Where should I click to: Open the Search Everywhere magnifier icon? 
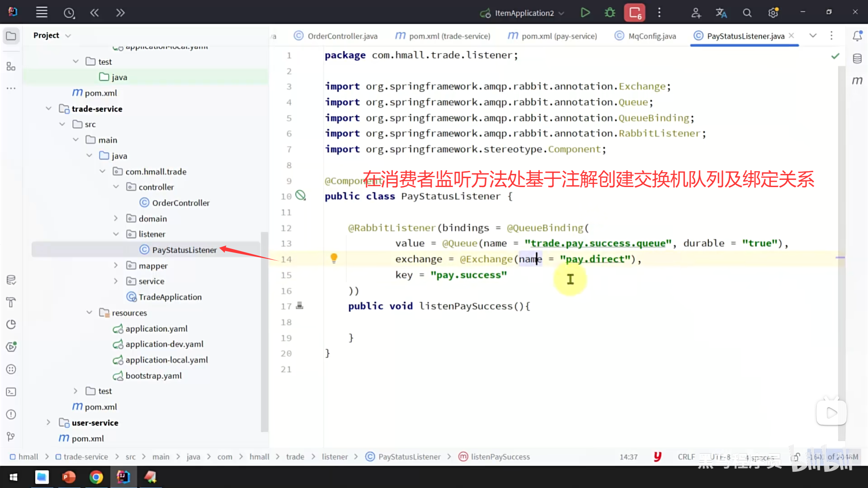click(747, 13)
